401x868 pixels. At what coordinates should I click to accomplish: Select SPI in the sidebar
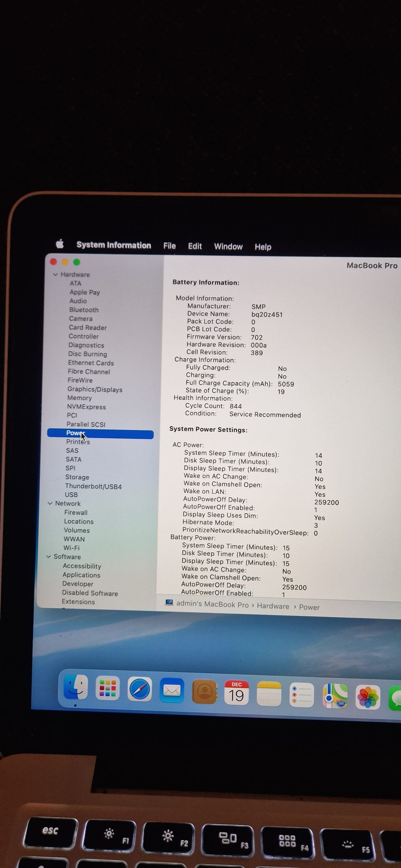71,468
